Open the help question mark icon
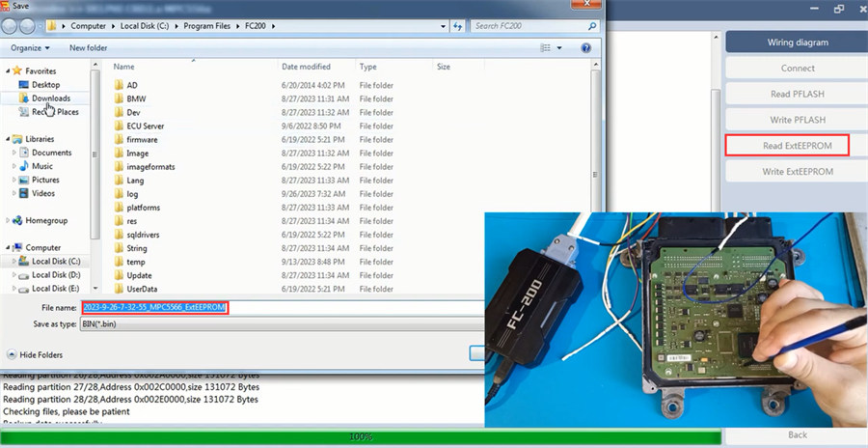This screenshot has width=868, height=448. pyautogui.click(x=586, y=48)
